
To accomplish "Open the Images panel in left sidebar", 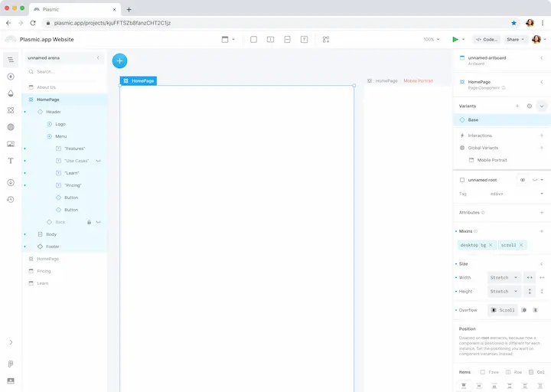I will click(11, 144).
